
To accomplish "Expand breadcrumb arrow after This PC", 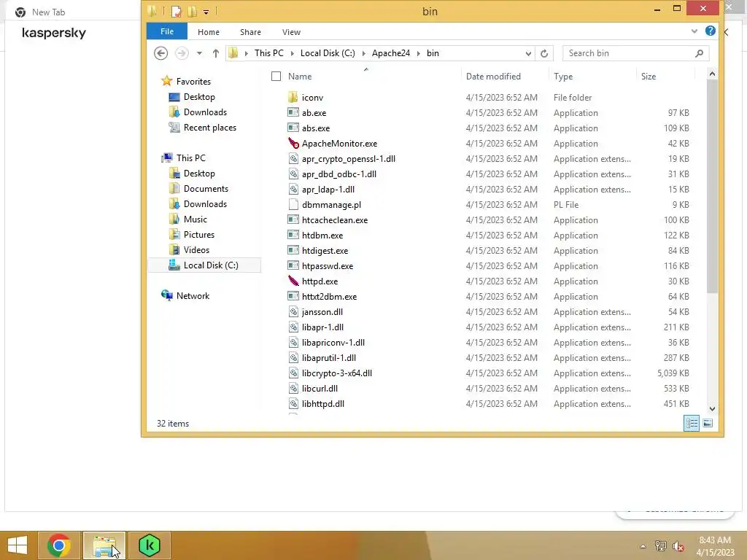I will (x=292, y=53).
